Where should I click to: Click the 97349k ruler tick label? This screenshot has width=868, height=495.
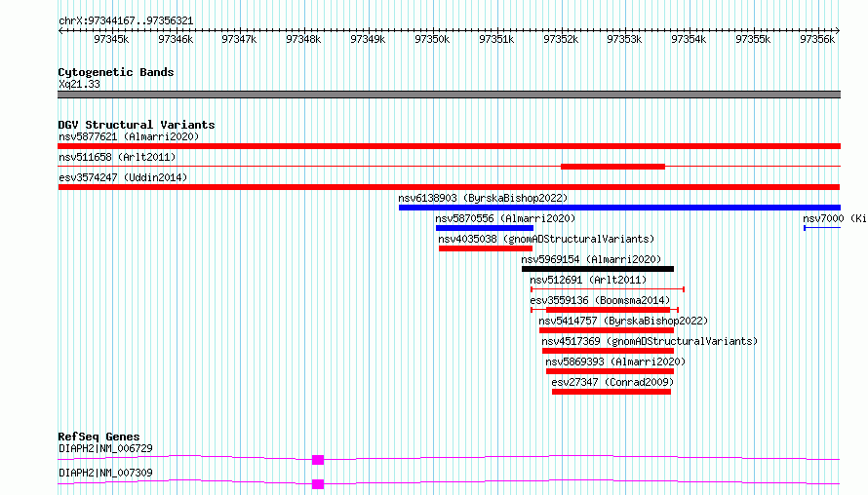click(x=368, y=39)
